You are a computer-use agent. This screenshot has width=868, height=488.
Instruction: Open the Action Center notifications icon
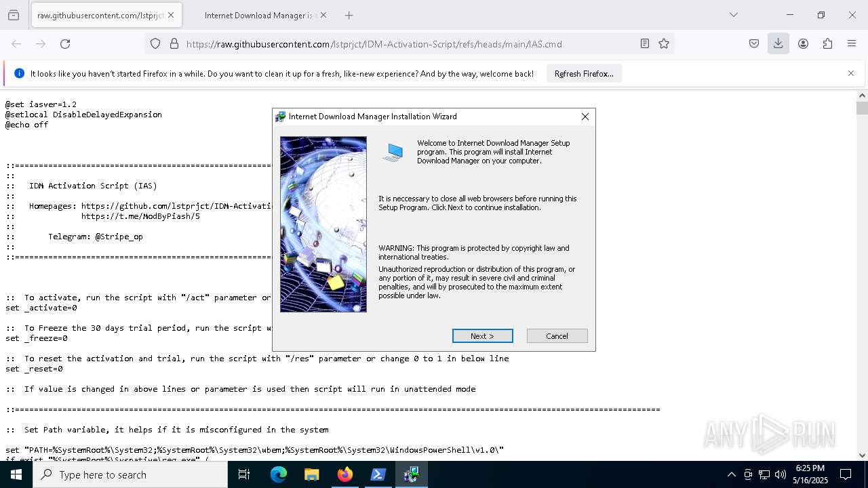click(x=846, y=474)
